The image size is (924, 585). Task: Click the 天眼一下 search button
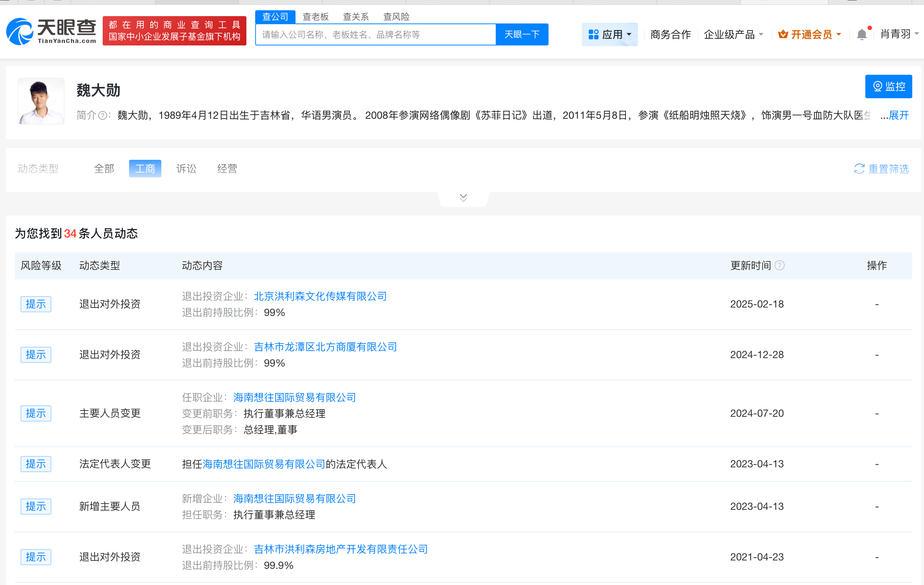click(x=521, y=34)
